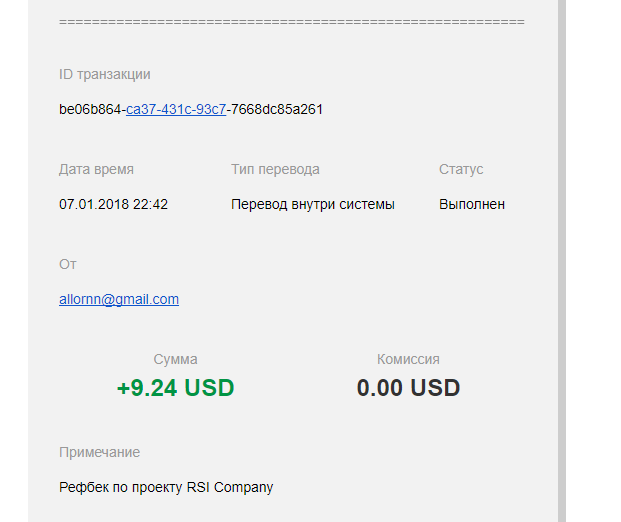The image size is (621, 522).
Task: Click the 'Сумма' label
Action: (175, 359)
